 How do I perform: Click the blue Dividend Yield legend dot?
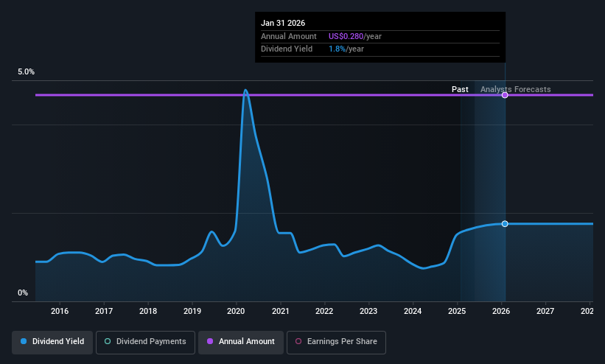(24, 341)
